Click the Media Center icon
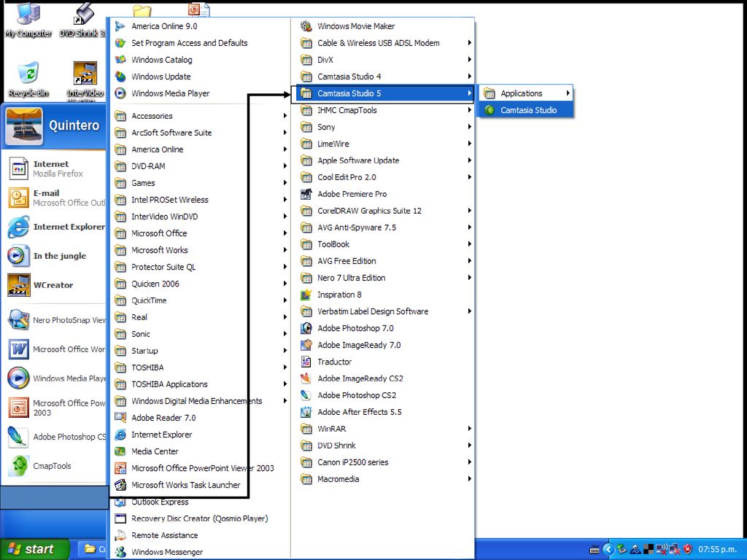Viewport: 747px width, 560px height. pyautogui.click(x=120, y=451)
